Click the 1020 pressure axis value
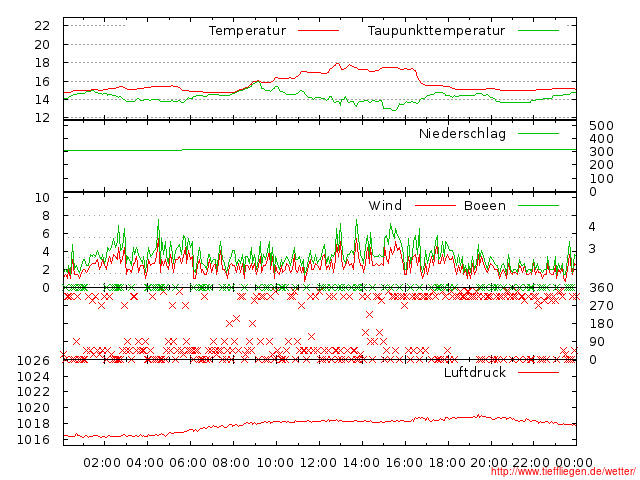Image resolution: width=640 pixels, height=480 pixels. coord(33,408)
